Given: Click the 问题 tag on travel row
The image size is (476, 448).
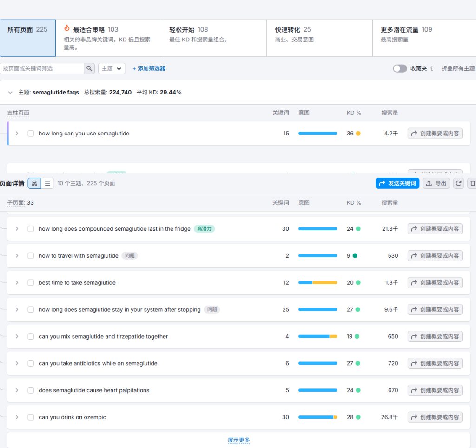Looking at the screenshot, I should (x=130, y=256).
